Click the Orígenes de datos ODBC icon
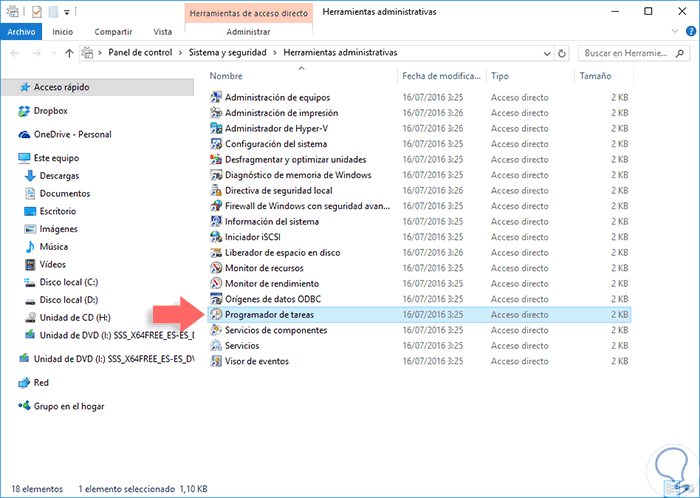Viewport: 700px width, 498px height. [216, 299]
